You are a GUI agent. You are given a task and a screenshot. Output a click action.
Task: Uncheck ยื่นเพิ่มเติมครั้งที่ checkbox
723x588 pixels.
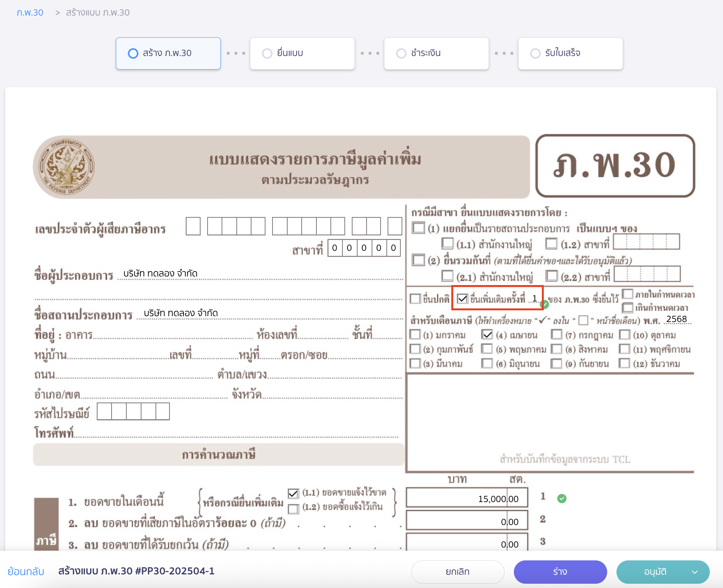(463, 299)
